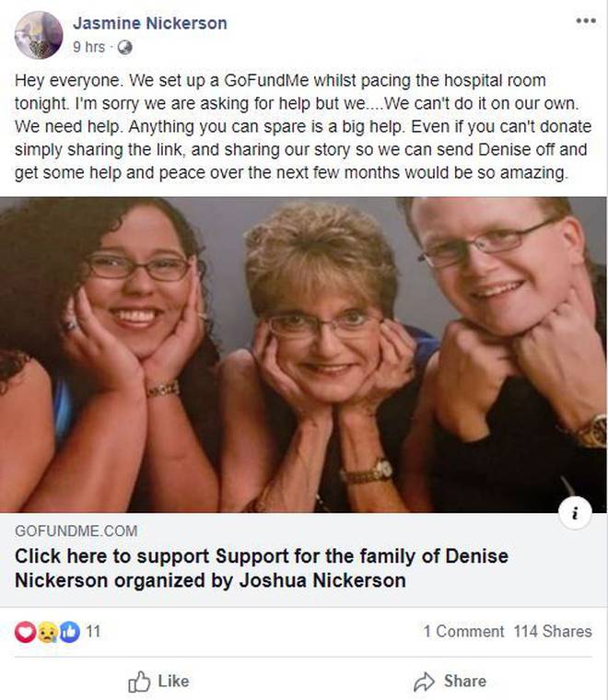The height and width of the screenshot is (700, 608).
Task: Click the Share arrow icon
Action: tap(424, 682)
